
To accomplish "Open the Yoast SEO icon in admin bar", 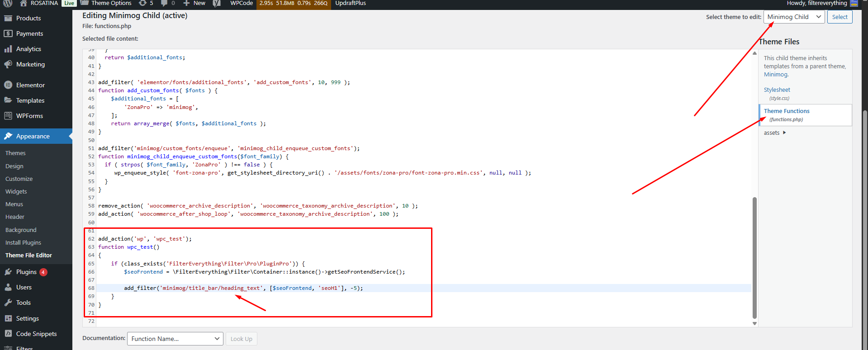I will [217, 3].
